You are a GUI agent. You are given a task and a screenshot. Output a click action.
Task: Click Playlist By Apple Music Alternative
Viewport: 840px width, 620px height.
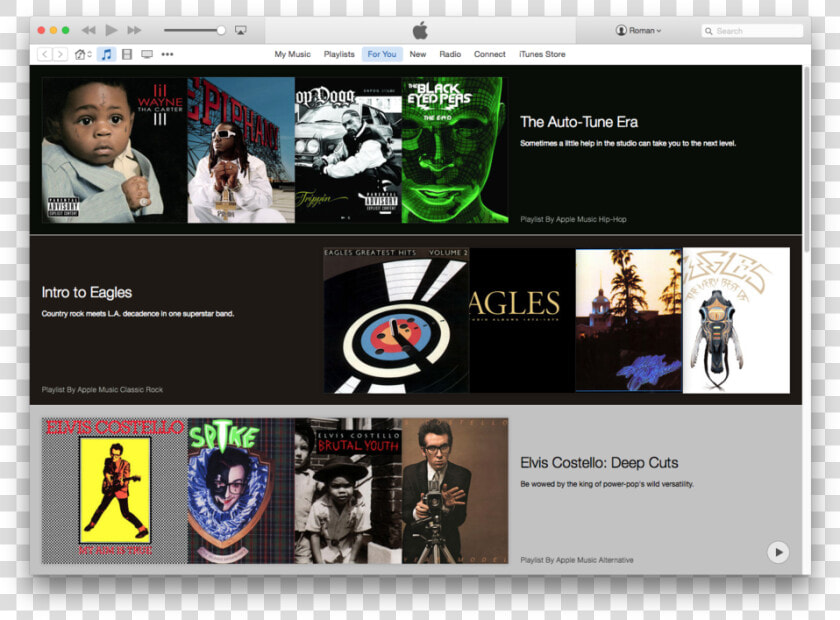577,560
